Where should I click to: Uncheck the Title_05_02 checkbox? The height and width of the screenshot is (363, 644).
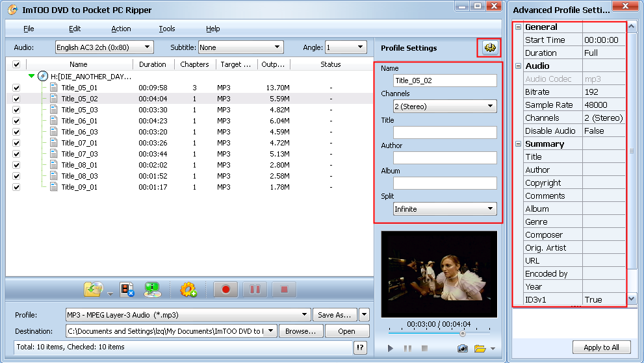click(x=16, y=99)
